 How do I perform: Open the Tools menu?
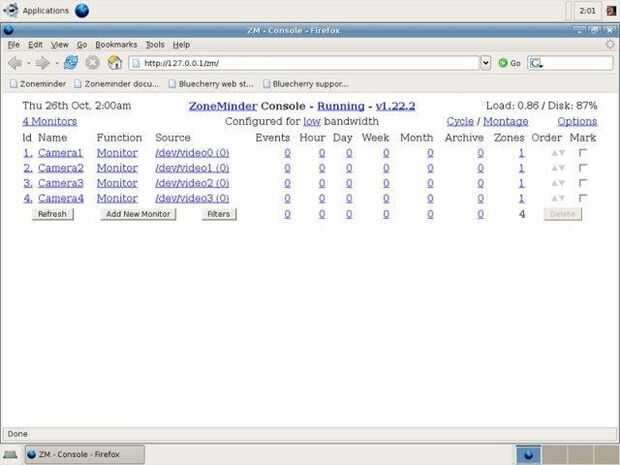(155, 45)
